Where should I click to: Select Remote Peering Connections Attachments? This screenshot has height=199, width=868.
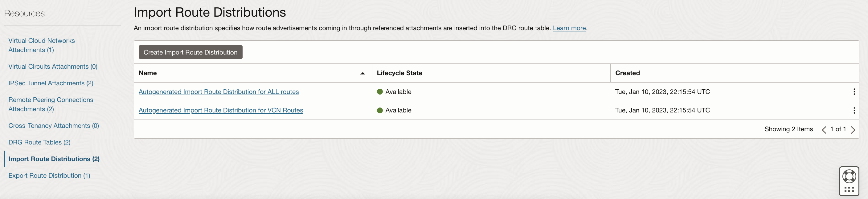[x=51, y=104]
